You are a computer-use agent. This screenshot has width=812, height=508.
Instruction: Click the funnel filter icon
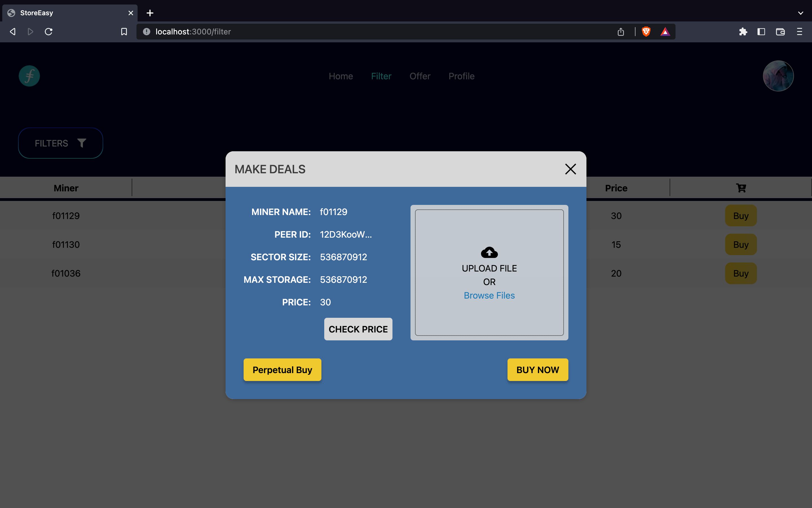(x=81, y=143)
